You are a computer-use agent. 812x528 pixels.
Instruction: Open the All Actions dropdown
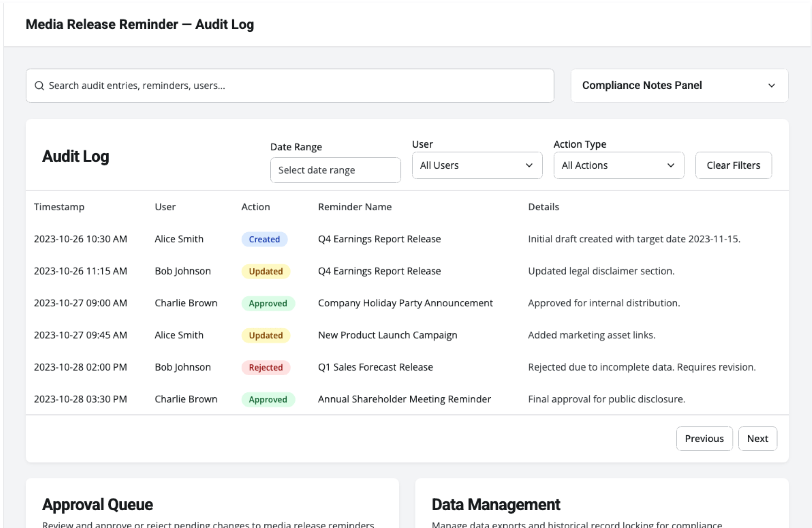[618, 165]
